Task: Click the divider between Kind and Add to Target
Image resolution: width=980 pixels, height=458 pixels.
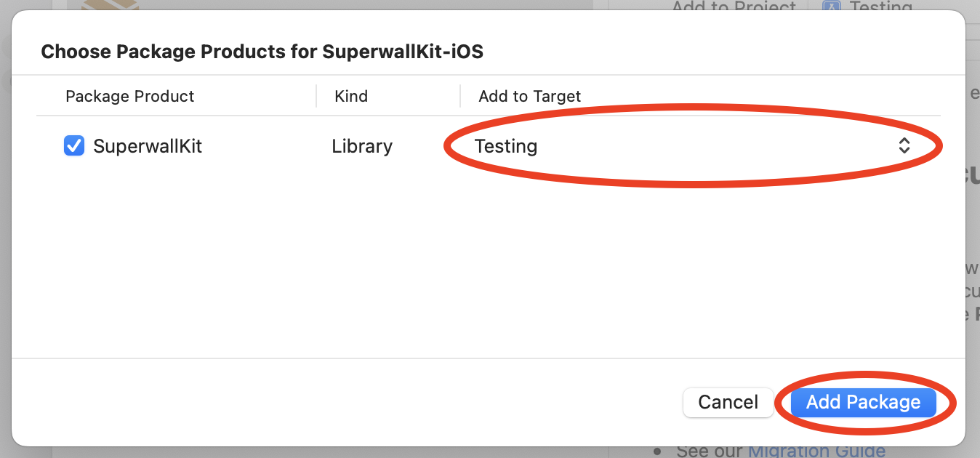Action: 460,96
